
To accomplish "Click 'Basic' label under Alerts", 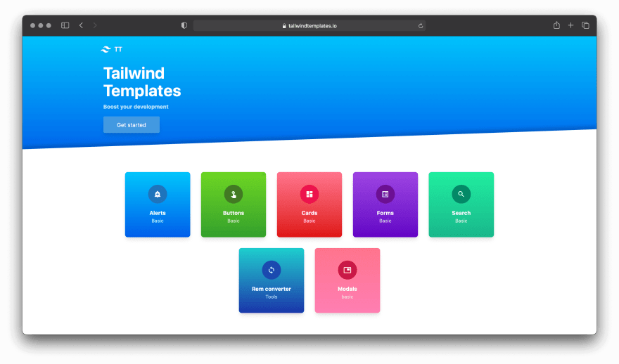I will tap(158, 221).
